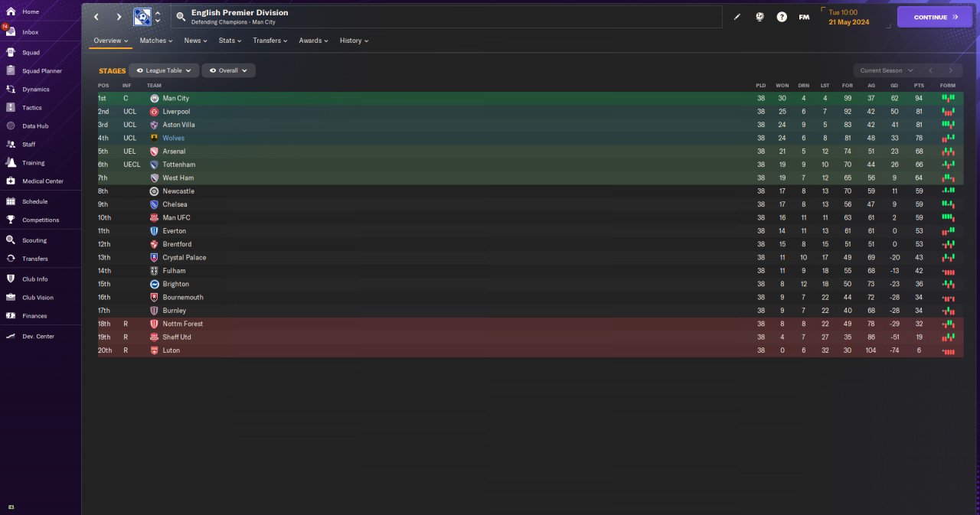The width and height of the screenshot is (980, 515).
Task: Open the Aston Villa team link
Action: (178, 125)
